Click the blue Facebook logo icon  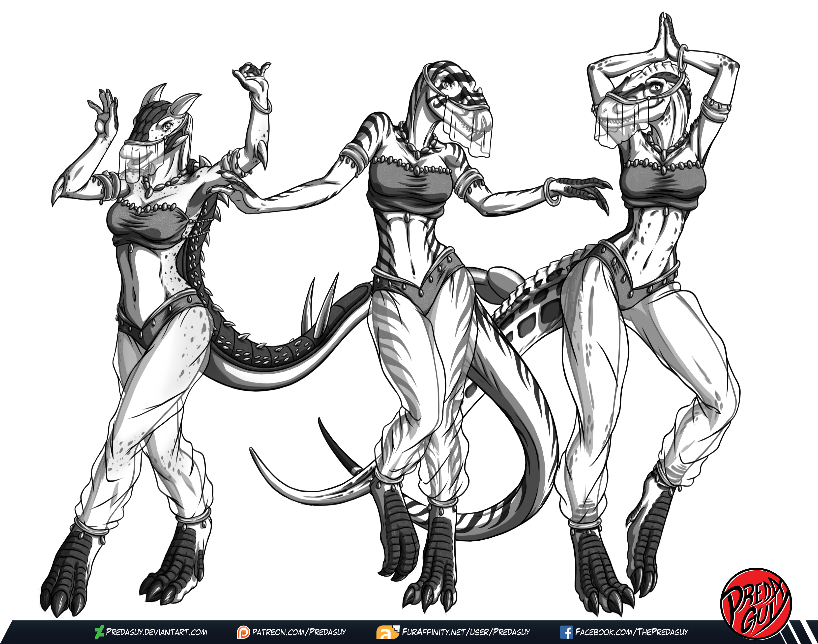click(x=566, y=632)
